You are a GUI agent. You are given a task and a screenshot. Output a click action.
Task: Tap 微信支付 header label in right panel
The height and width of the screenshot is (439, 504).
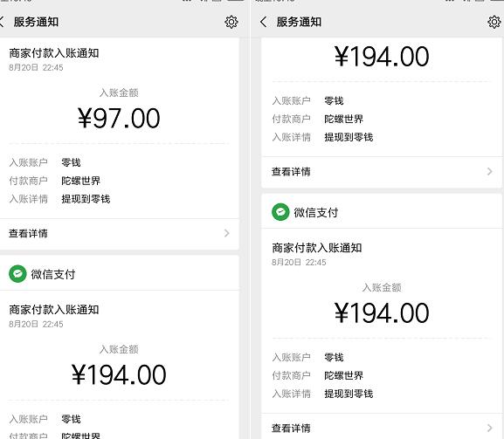pyautogui.click(x=316, y=213)
